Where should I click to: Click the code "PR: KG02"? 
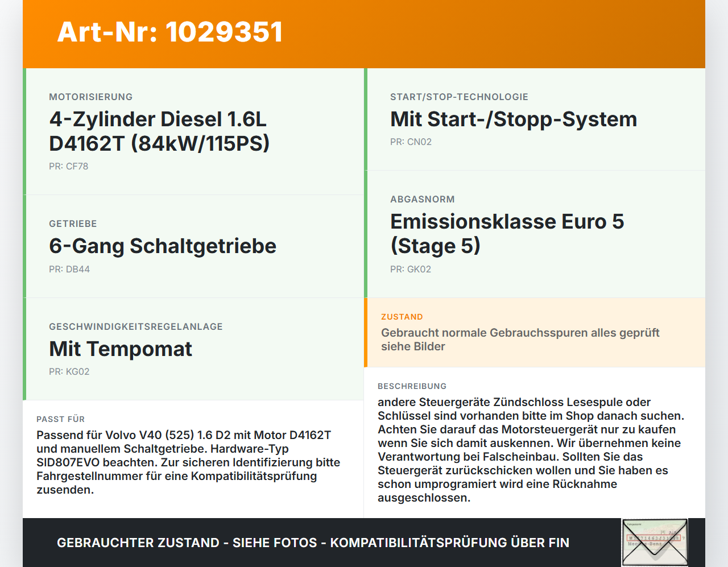69,371
